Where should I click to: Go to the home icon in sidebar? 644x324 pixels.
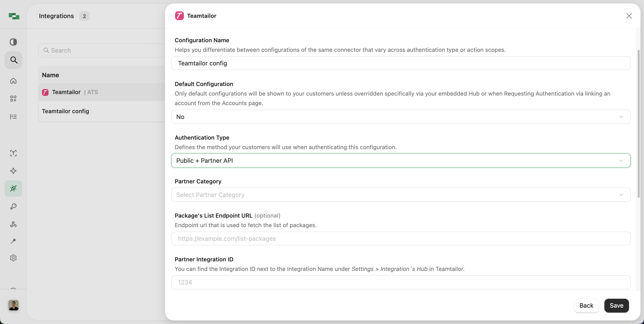tap(13, 81)
